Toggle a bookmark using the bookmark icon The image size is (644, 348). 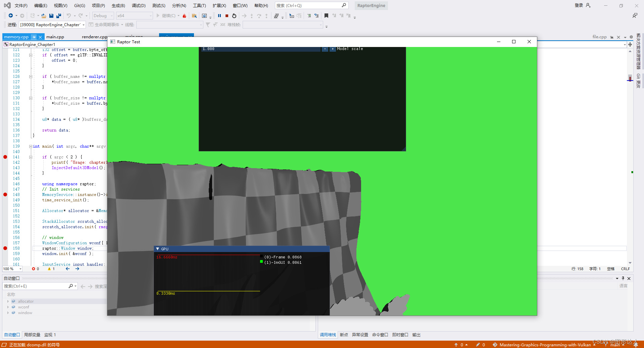tap(327, 15)
